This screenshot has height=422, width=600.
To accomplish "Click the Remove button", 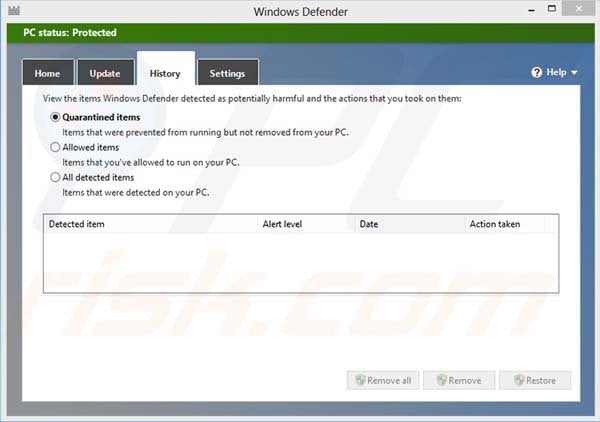I will coord(459,380).
